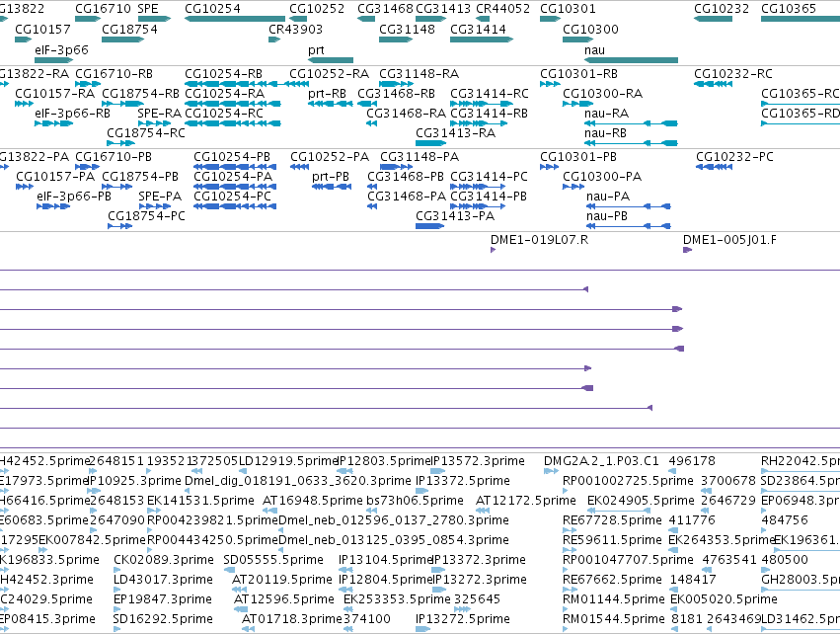This screenshot has width=840, height=634.
Task: Select EST AT12172.5prime
Action: click(525, 501)
